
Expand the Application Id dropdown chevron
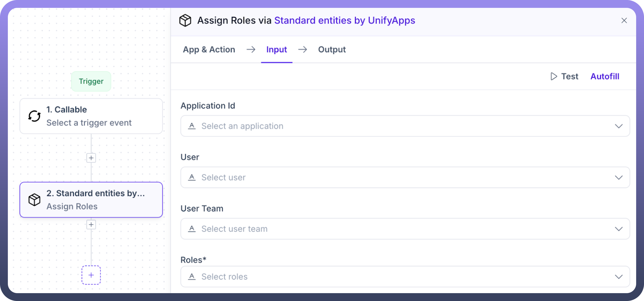[x=618, y=126]
